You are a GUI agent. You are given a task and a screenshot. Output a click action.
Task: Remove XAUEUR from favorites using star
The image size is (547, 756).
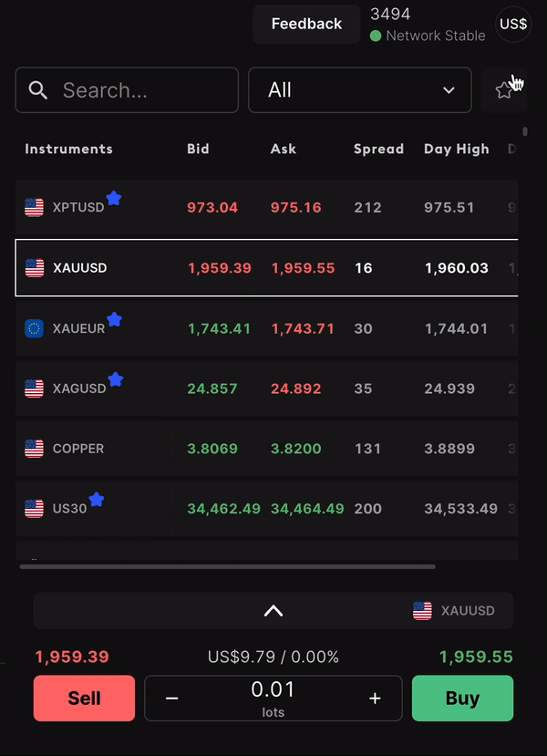(114, 319)
